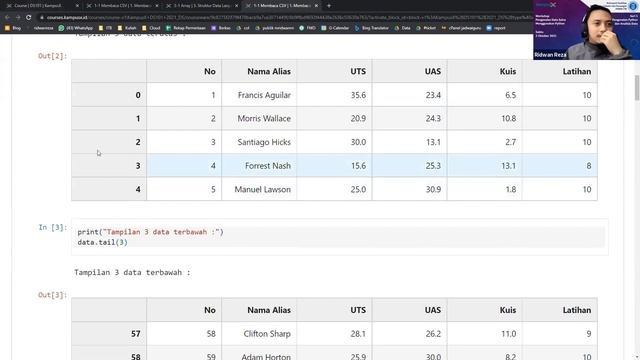Open the Data bookmark
This screenshot has height=360, width=640.
coord(402,28)
